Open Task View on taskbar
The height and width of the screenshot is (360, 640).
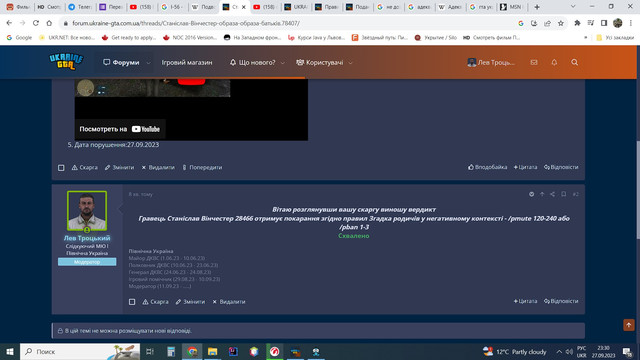click(150, 351)
